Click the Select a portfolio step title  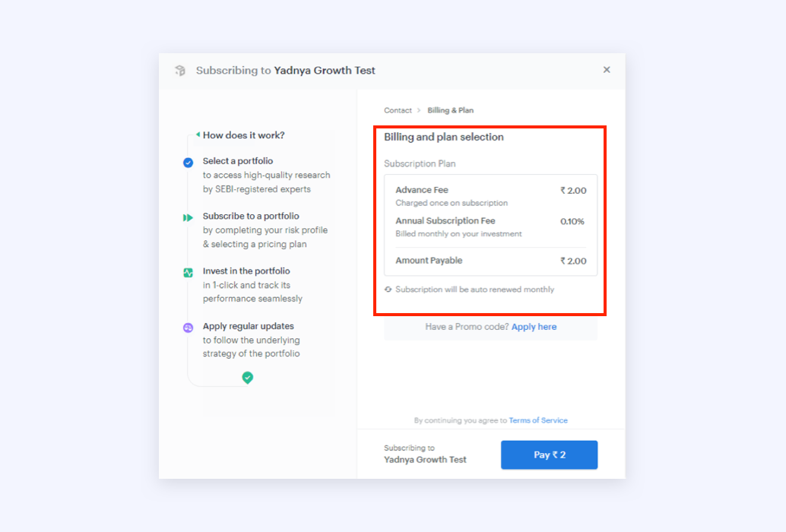click(x=238, y=161)
